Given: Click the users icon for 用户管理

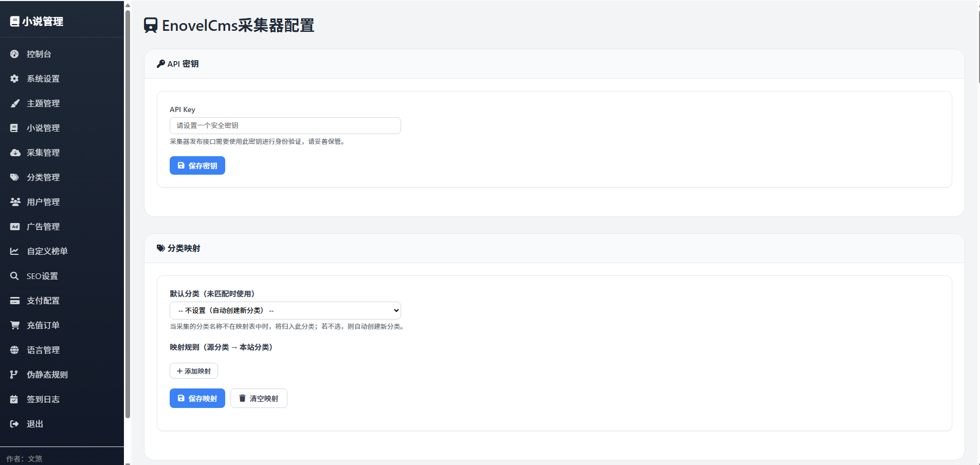Looking at the screenshot, I should click(15, 202).
